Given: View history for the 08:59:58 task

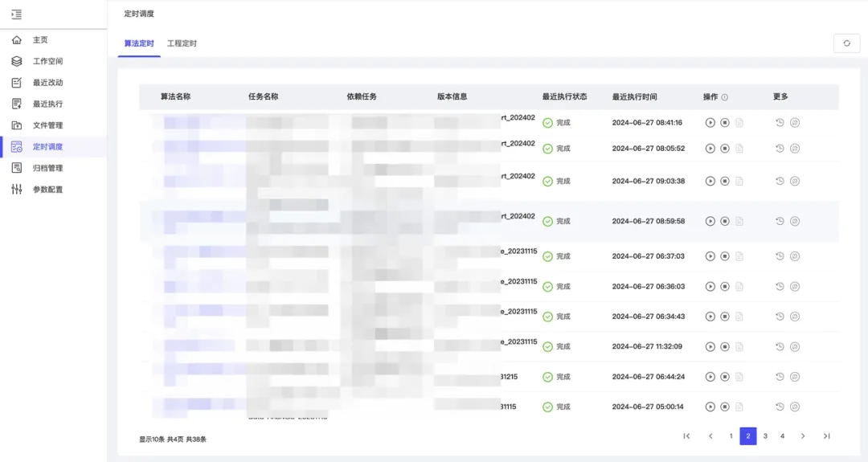Looking at the screenshot, I should (780, 221).
